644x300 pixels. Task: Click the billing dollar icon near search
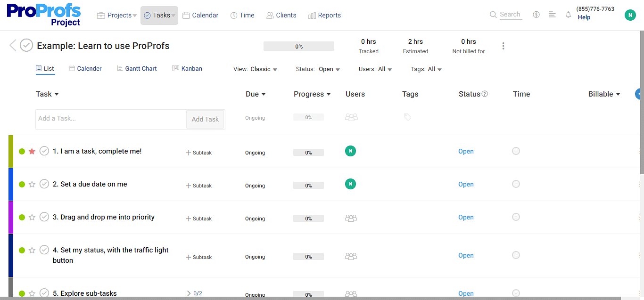click(x=536, y=14)
